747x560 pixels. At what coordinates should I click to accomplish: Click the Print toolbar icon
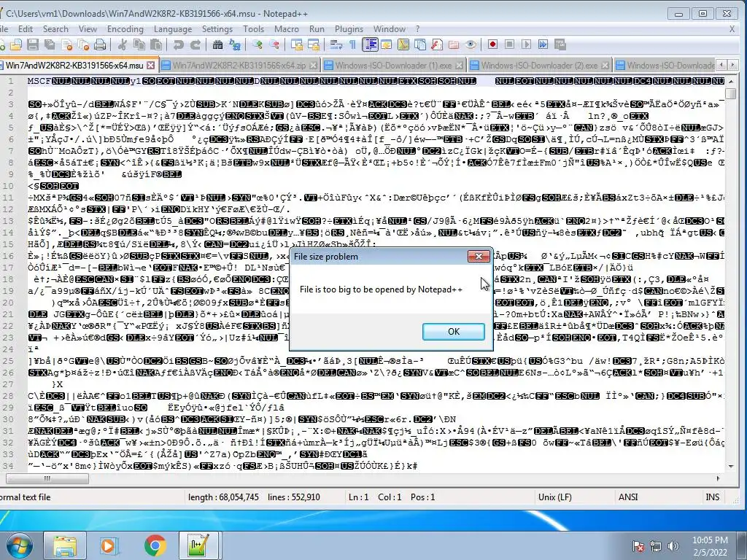[x=100, y=44]
